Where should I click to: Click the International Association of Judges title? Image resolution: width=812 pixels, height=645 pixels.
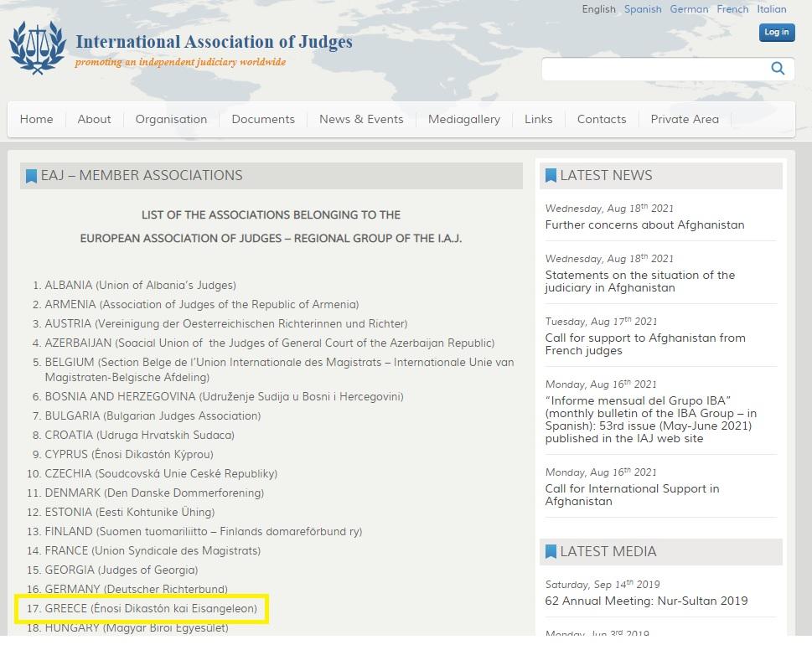pyautogui.click(x=214, y=41)
